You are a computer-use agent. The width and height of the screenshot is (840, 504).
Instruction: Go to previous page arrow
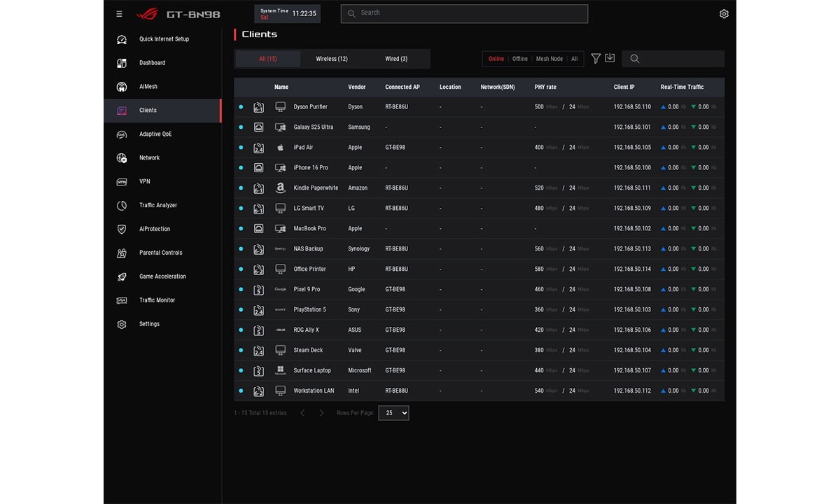[302, 413]
